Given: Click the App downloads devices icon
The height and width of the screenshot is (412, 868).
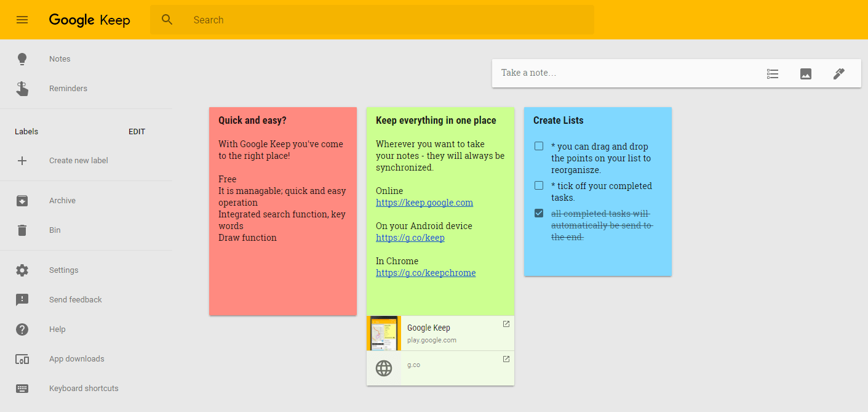Looking at the screenshot, I should point(22,359).
